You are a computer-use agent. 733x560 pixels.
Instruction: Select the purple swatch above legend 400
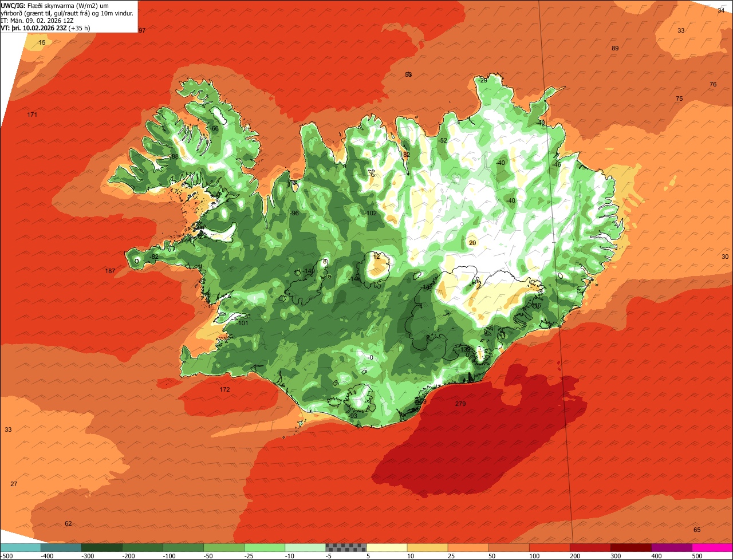coord(672,547)
